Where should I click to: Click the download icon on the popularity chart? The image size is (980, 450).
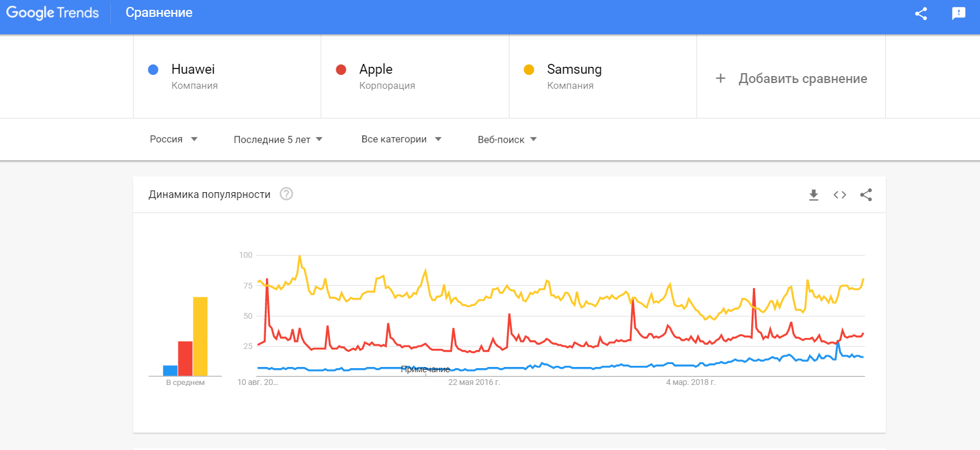click(x=813, y=195)
